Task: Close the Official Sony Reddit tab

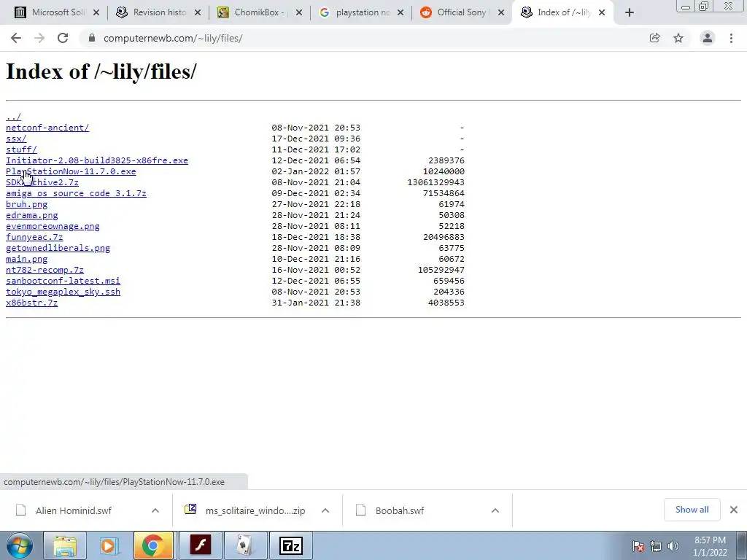Action: 501,13
